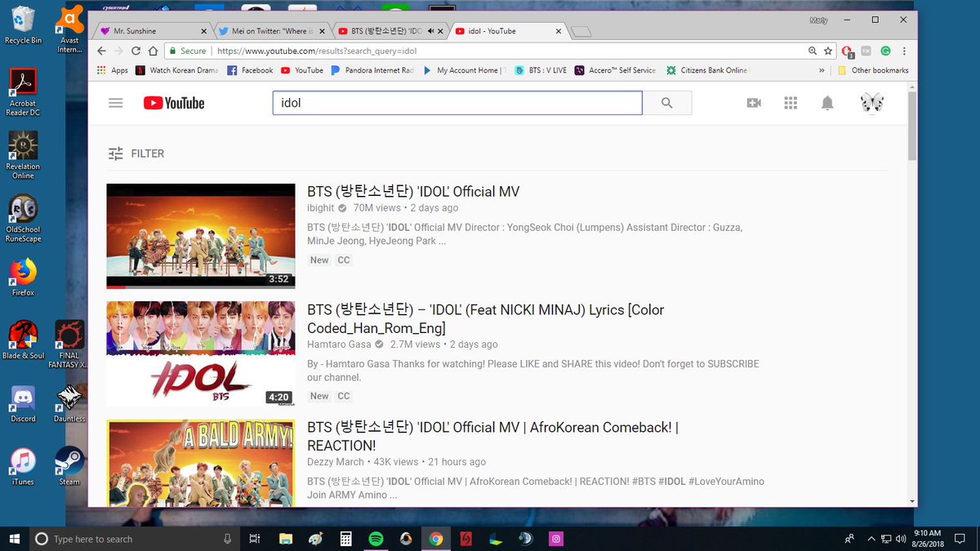Screen dimensions: 980x551
Task: Click the Cortana search box
Action: [x=135, y=539]
